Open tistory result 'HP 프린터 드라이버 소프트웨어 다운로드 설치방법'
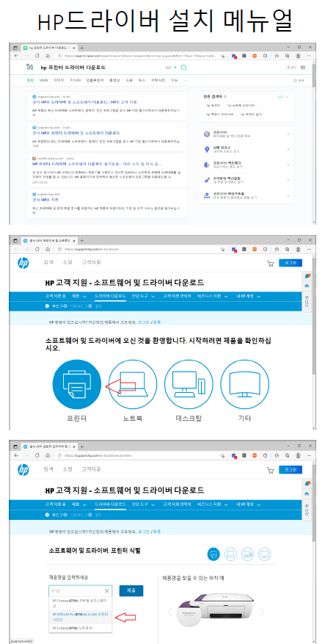Viewport: 325px width, 644px height. (97, 164)
